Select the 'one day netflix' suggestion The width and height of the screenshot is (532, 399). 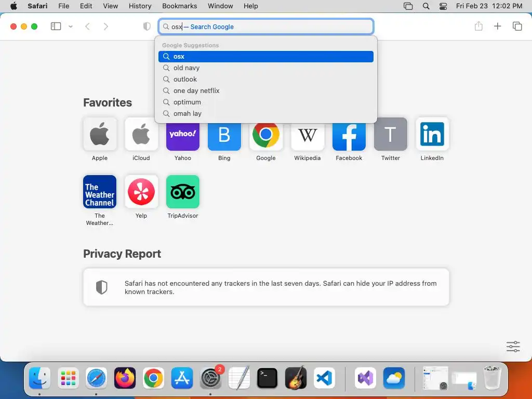tap(266, 91)
